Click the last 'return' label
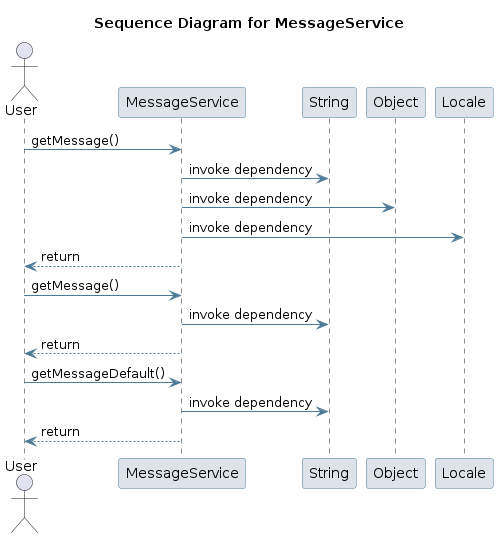This screenshot has height=538, width=498. [60, 432]
